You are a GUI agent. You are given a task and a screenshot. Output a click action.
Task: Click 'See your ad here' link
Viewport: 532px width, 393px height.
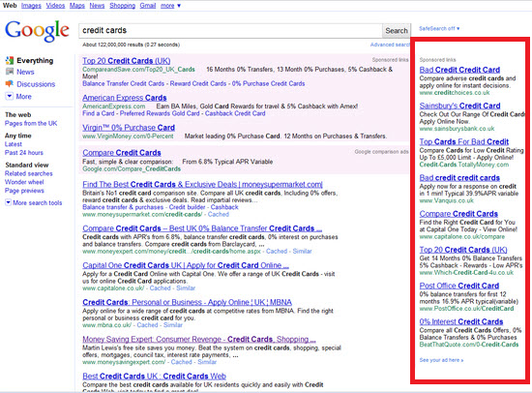(441, 360)
